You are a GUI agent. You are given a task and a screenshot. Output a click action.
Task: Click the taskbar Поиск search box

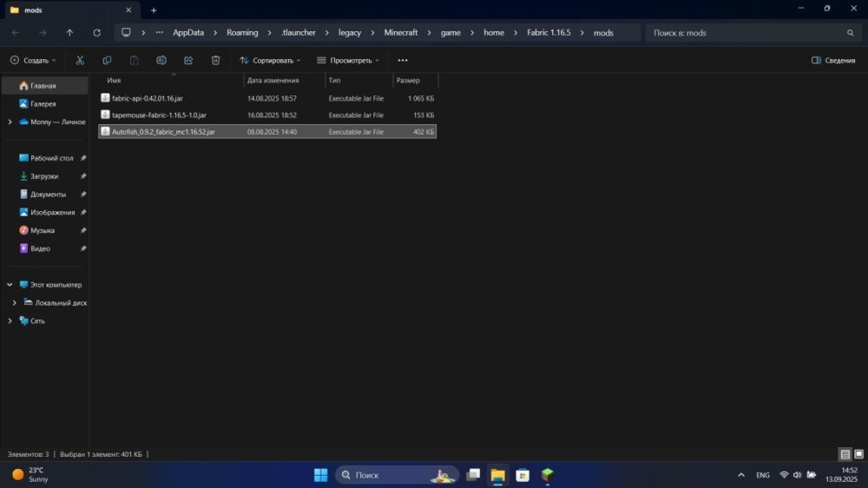coord(397,475)
